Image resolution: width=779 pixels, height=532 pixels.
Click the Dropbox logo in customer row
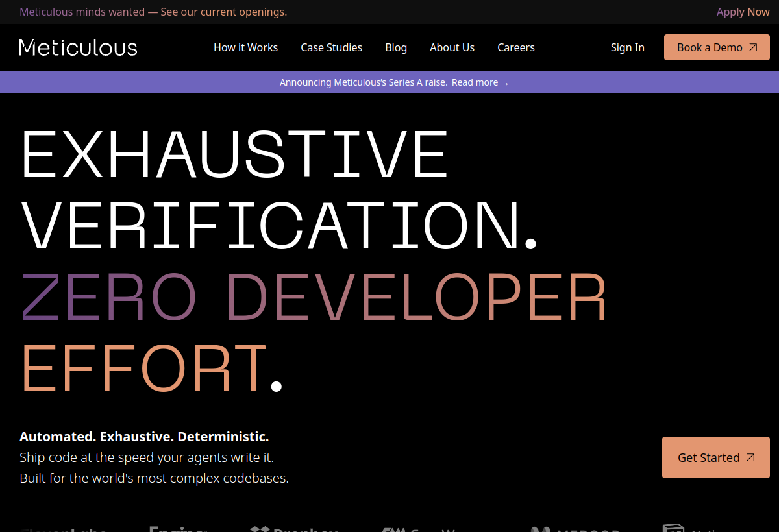[x=294, y=529]
